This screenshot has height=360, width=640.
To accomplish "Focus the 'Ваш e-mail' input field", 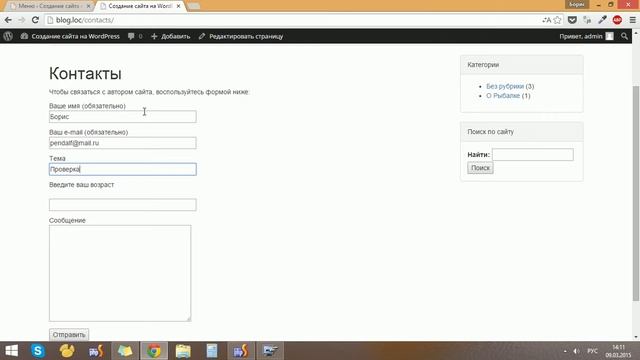I will pyautogui.click(x=122, y=143).
